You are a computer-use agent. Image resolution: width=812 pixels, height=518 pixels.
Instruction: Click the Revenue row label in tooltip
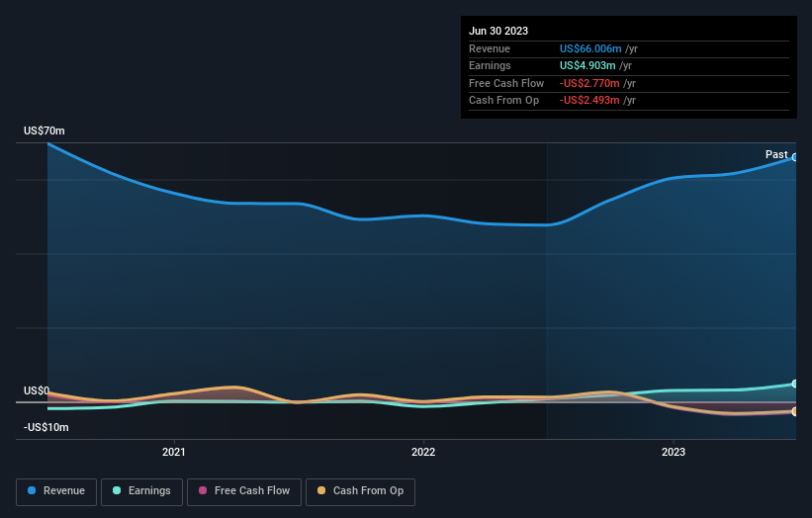(x=490, y=48)
